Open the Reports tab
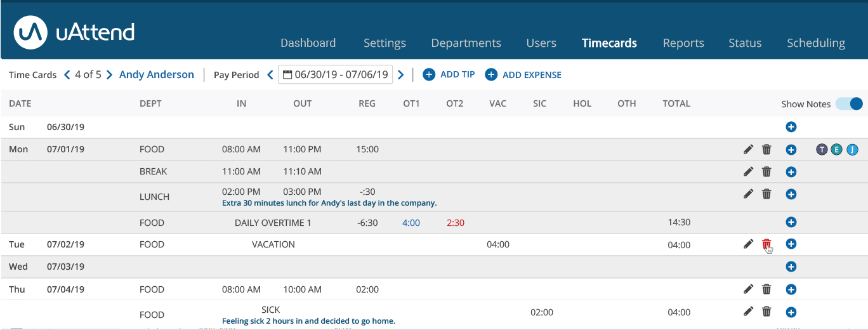 click(683, 43)
